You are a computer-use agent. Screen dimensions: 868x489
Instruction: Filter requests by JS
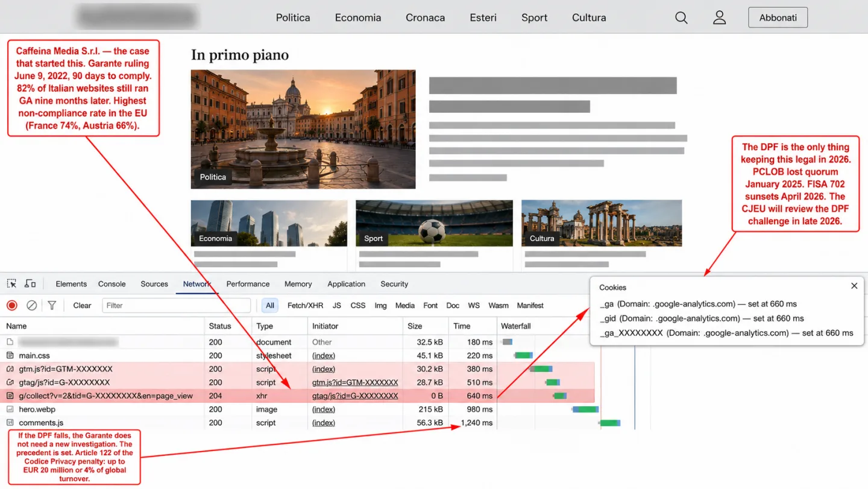[x=337, y=306]
